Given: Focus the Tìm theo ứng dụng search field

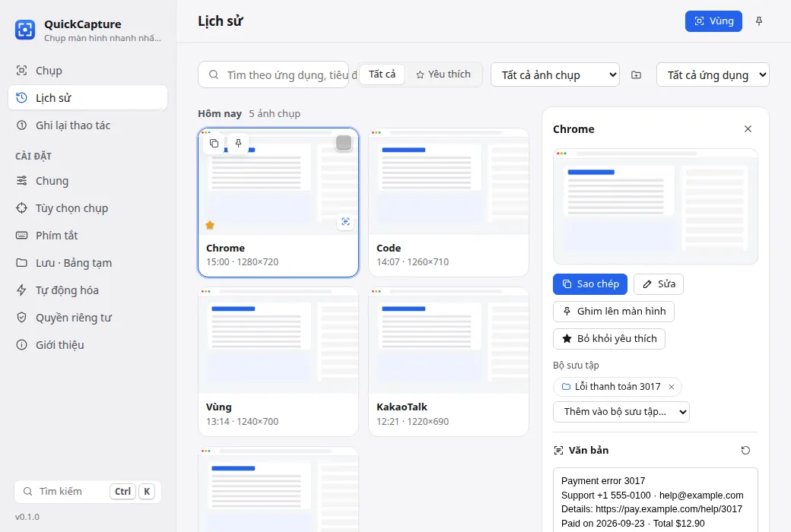Looking at the screenshot, I should [x=273, y=74].
